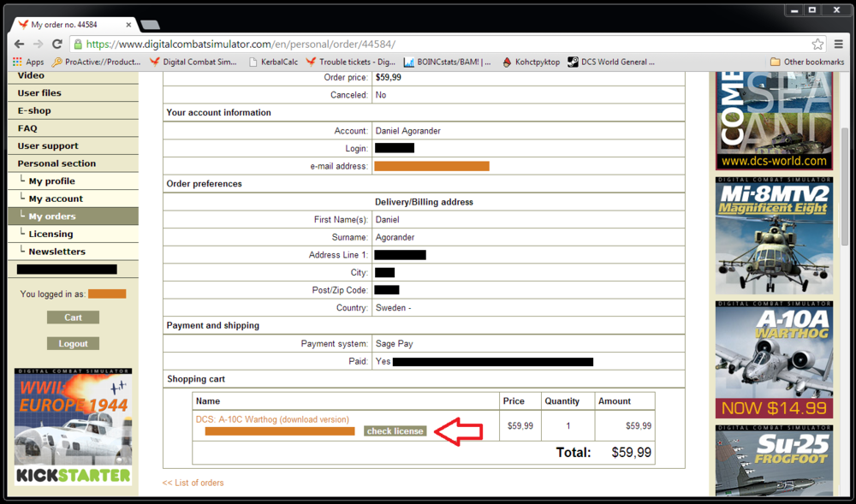Click the green HTTPS padlock icon
856x504 pixels.
point(78,44)
